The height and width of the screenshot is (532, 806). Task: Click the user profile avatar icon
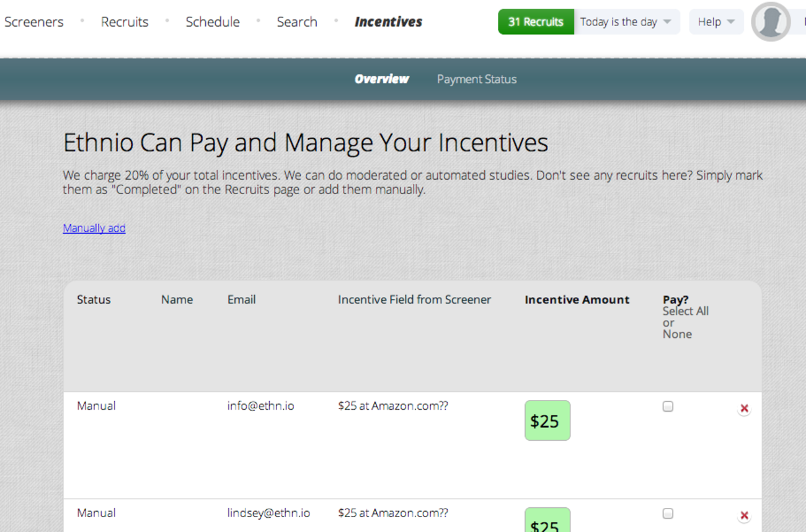click(x=770, y=22)
